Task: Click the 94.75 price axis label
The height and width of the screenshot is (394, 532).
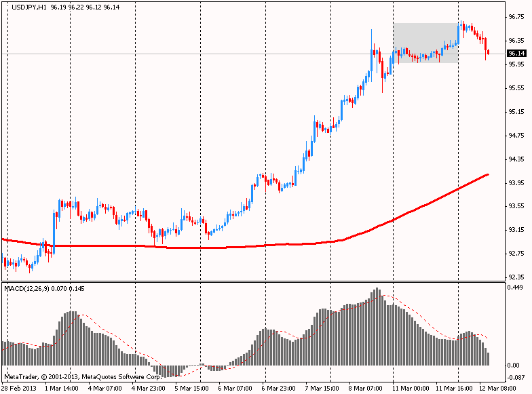Action: click(516, 136)
